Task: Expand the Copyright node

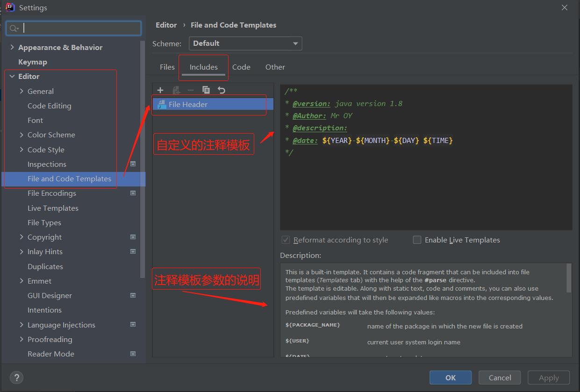Action: click(21, 237)
